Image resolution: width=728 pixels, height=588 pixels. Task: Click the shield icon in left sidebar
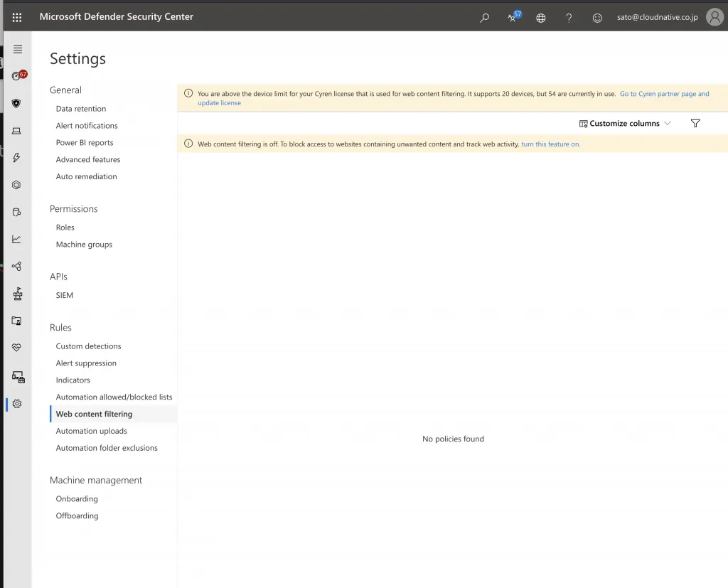17,103
